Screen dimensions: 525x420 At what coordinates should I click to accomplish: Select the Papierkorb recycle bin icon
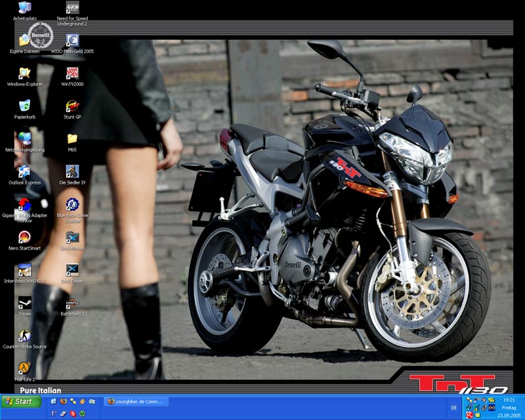(25, 110)
